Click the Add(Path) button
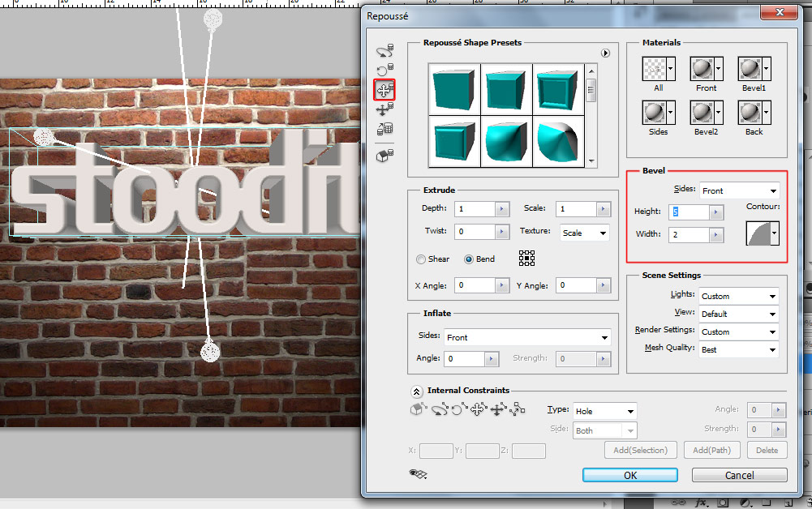The width and height of the screenshot is (812, 509). [x=712, y=450]
